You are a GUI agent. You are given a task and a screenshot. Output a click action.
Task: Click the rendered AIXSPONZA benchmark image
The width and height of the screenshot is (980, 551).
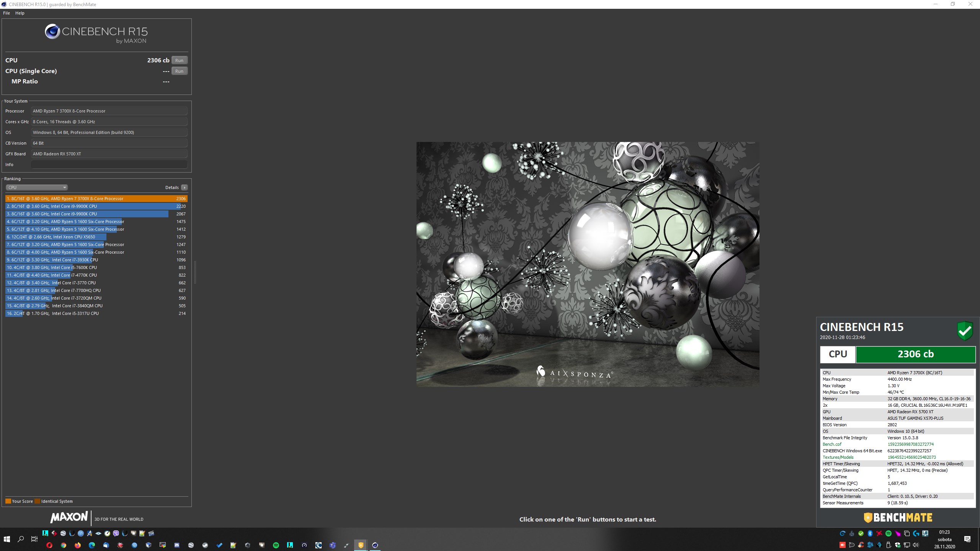pos(588,264)
